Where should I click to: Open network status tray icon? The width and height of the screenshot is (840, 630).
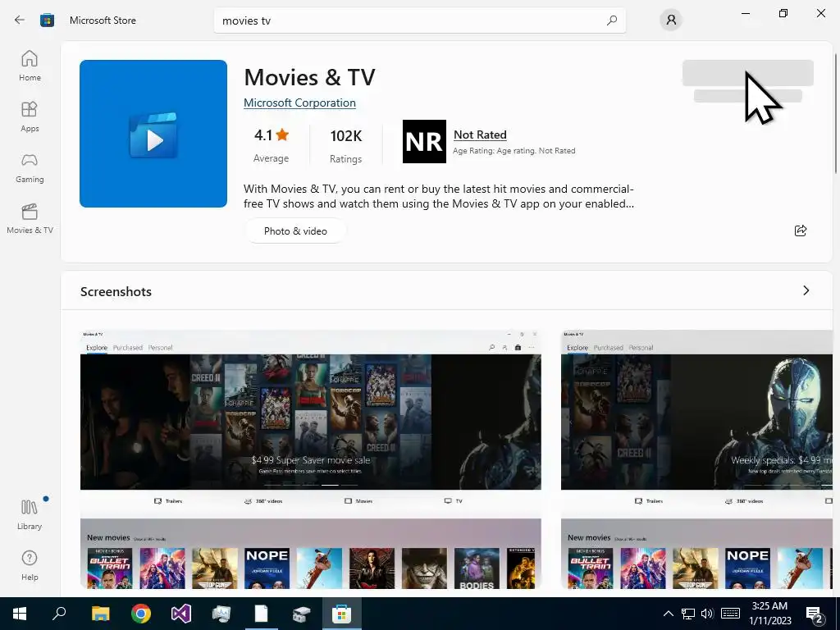[x=688, y=614]
